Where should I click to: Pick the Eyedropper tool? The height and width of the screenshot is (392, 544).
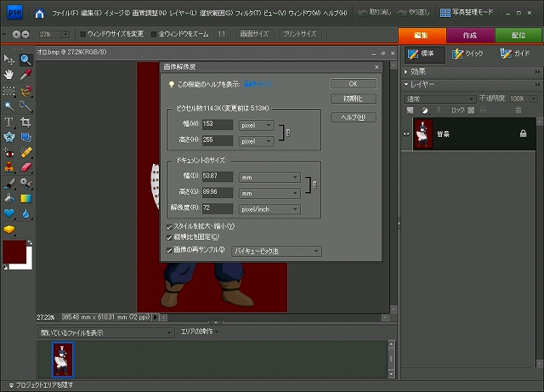(x=25, y=74)
